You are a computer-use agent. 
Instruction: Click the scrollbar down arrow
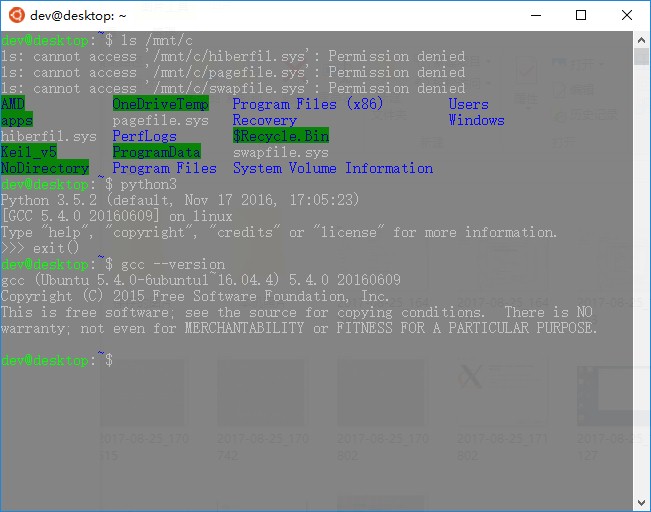pyautogui.click(x=642, y=503)
